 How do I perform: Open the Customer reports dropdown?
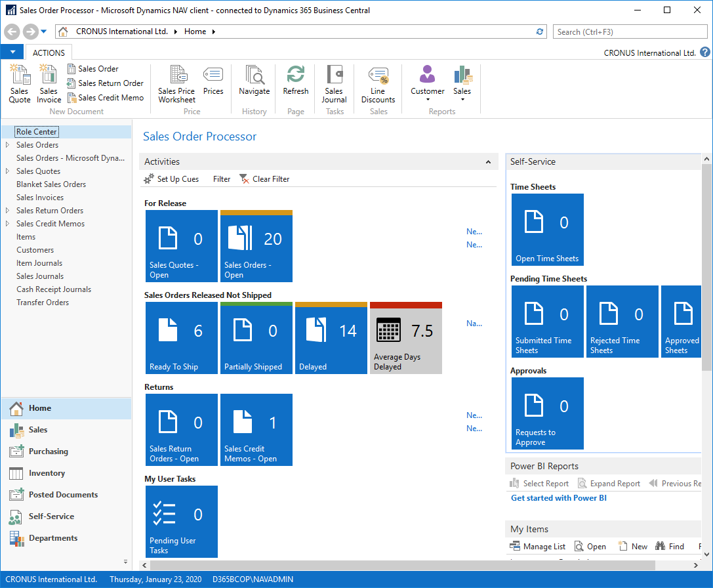pos(428,100)
